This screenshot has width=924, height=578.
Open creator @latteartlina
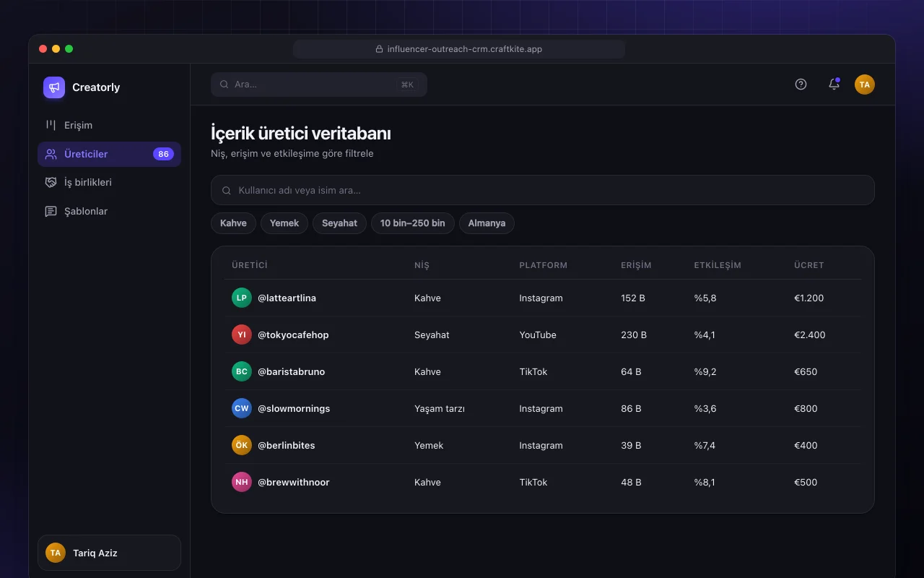287,298
